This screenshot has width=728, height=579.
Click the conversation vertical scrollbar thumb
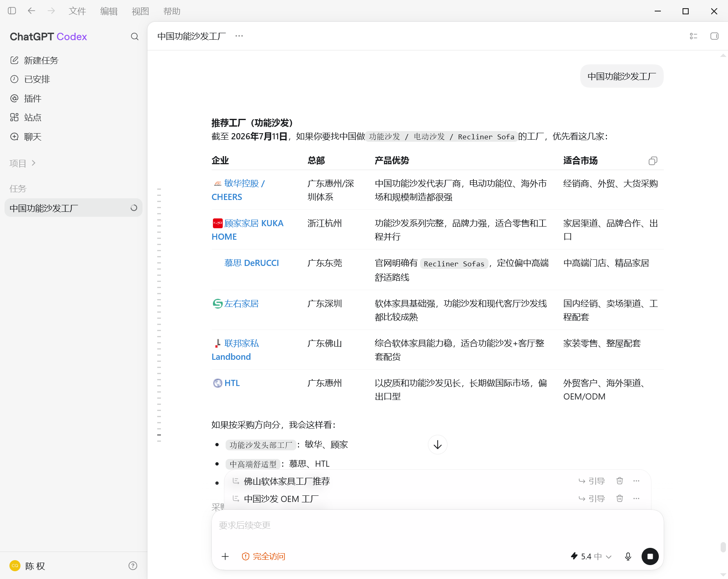[x=723, y=547]
